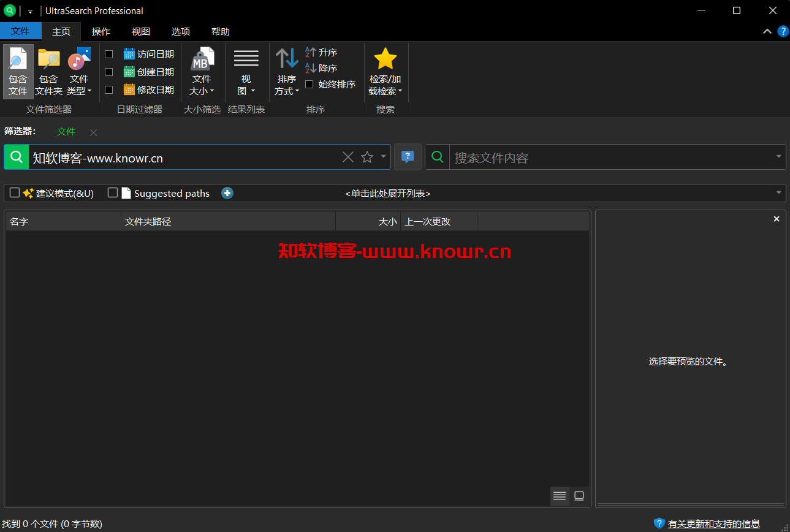Image resolution: width=790 pixels, height=532 pixels.
Task: Toggle the 建议模式(&U) checkbox
Action: 15,192
